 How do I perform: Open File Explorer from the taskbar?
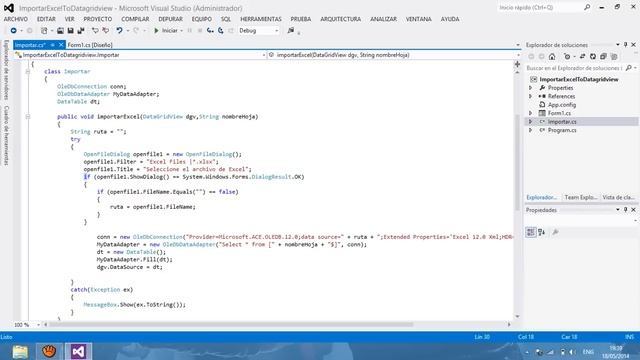click(x=20, y=351)
